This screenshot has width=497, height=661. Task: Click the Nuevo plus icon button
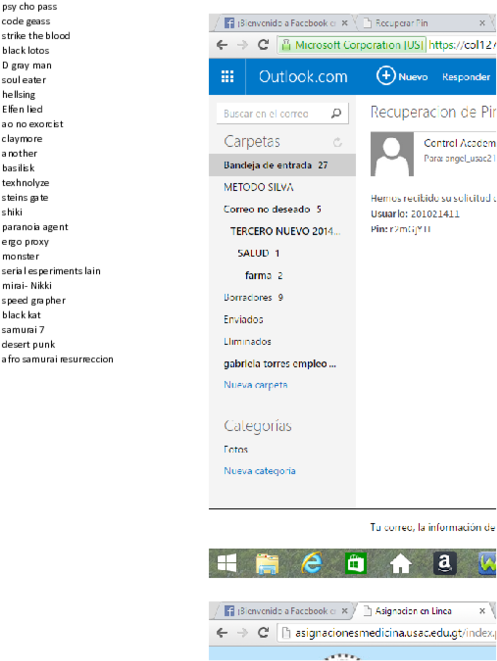tap(386, 76)
